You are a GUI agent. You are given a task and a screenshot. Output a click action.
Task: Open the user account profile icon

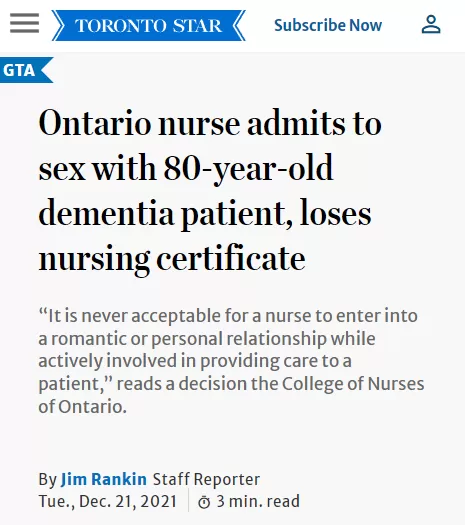(431, 24)
